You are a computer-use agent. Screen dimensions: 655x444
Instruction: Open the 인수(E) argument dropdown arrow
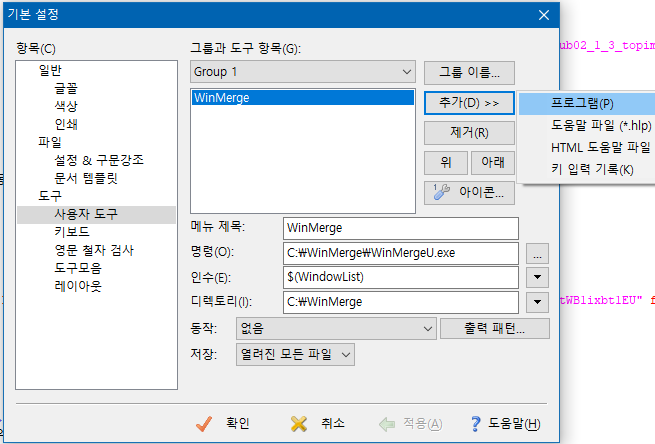tap(537, 277)
